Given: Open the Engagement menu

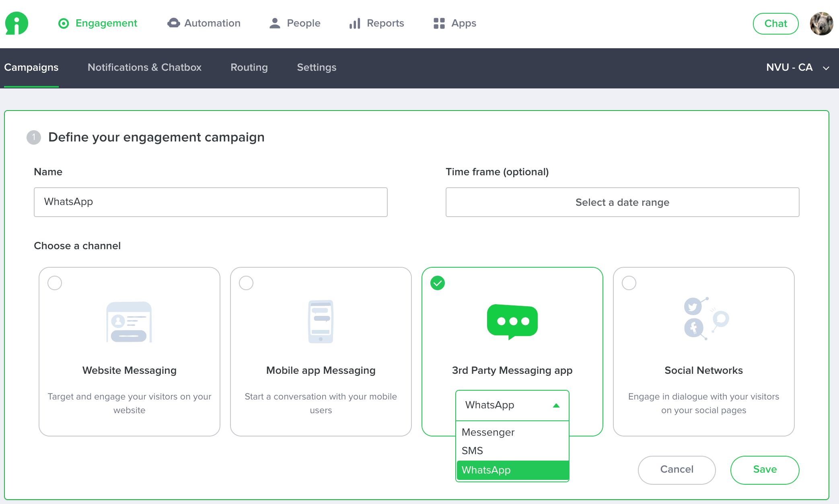Looking at the screenshot, I should pyautogui.click(x=98, y=23).
